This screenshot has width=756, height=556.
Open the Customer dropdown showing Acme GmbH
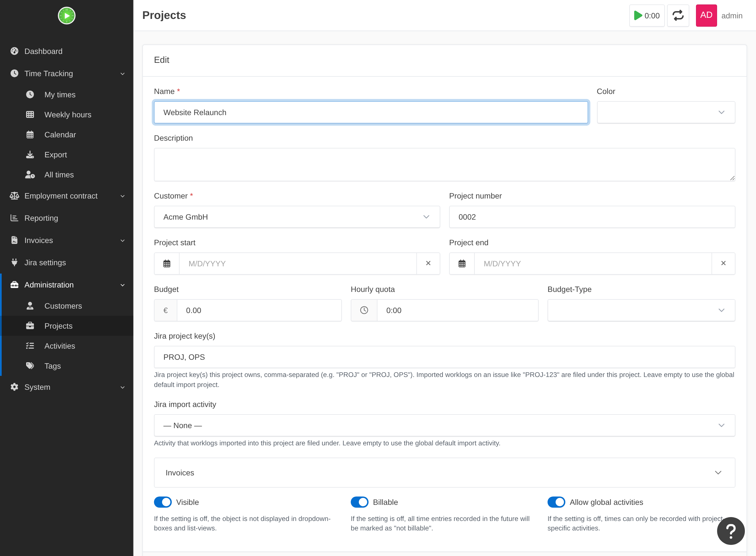(x=297, y=217)
